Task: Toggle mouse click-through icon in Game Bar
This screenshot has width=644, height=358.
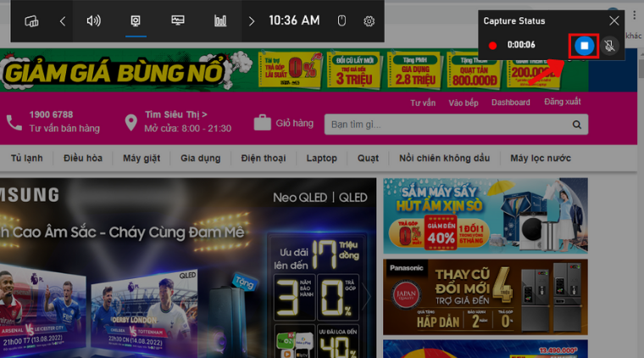Action: [341, 20]
